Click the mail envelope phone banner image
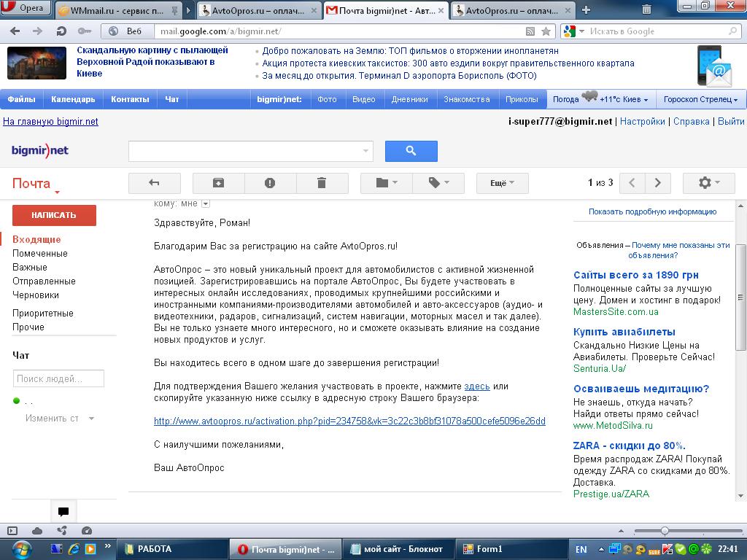Image resolution: width=747 pixels, height=560 pixels. coord(713,66)
